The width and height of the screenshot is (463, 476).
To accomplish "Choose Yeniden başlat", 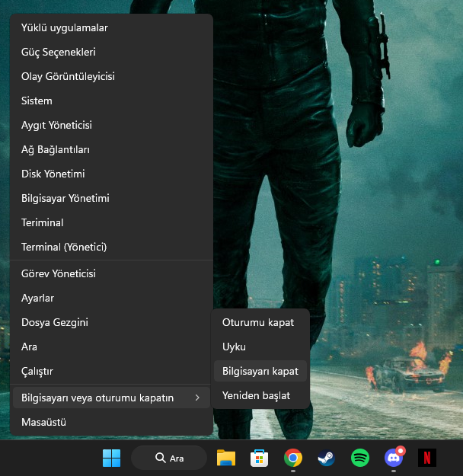I will point(260,395).
